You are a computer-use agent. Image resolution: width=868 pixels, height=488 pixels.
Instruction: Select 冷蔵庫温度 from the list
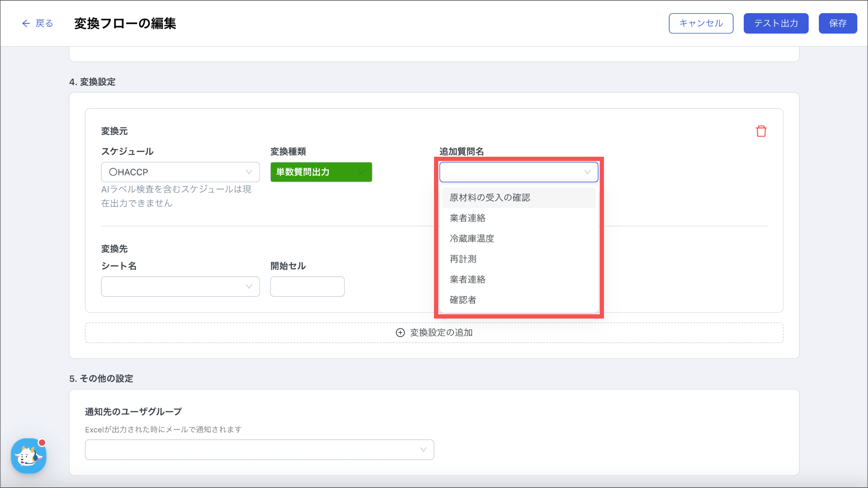coord(472,238)
